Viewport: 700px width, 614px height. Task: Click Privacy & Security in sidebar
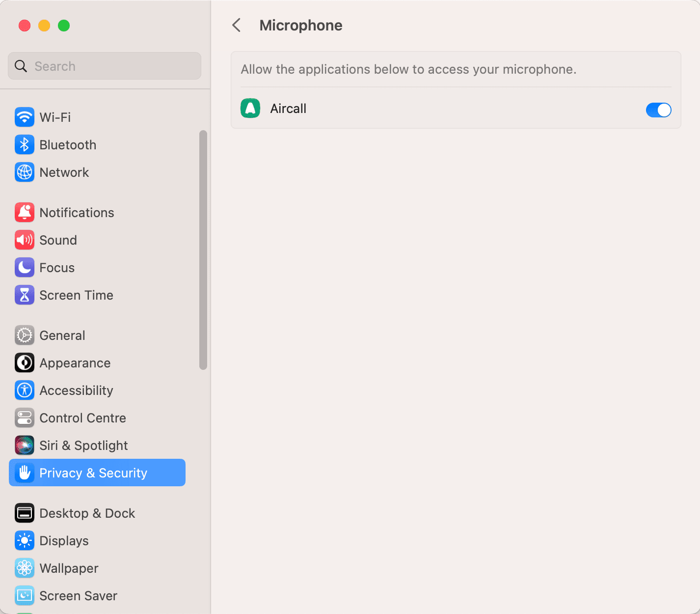pyautogui.click(x=93, y=473)
